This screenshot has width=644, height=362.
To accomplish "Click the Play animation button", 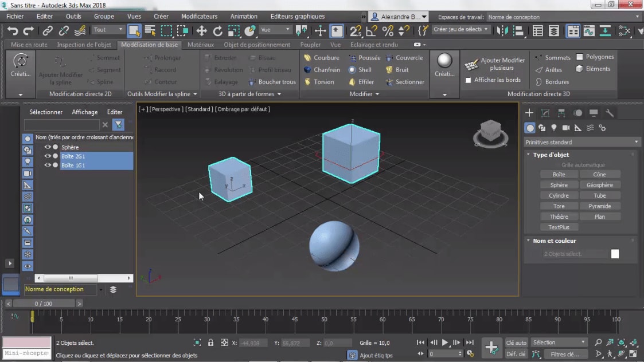I will (445, 343).
